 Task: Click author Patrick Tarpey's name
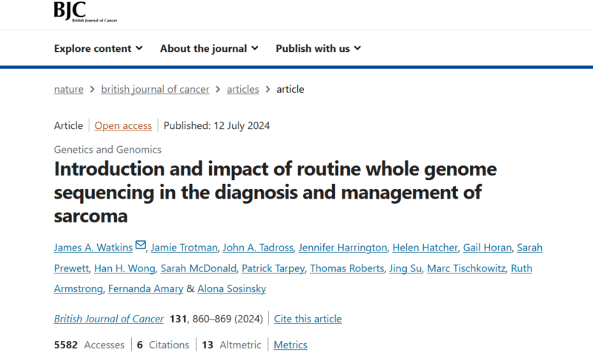[273, 268]
